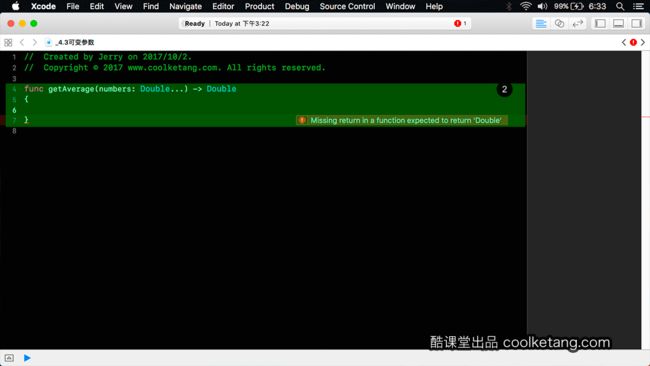Viewport: 650px width, 366px height.
Task: Click the error count badge in activity bar
Action: pyautogui.click(x=460, y=24)
